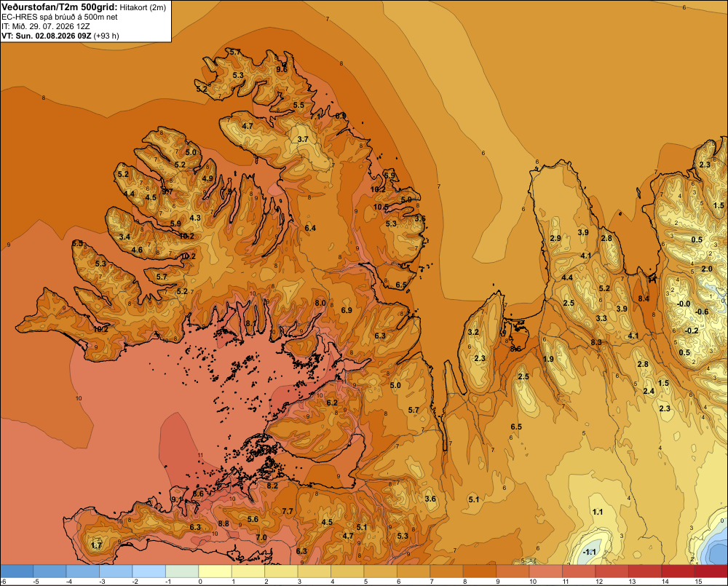Pick the darkest red 15 degree swatch
Viewport: 728px width, 586px height.
coord(711,571)
